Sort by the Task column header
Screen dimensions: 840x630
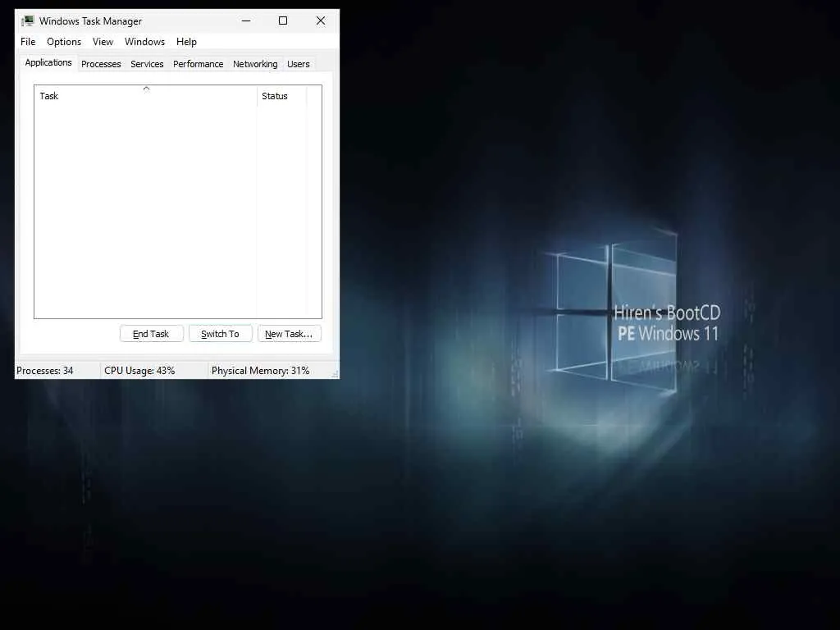pos(146,96)
